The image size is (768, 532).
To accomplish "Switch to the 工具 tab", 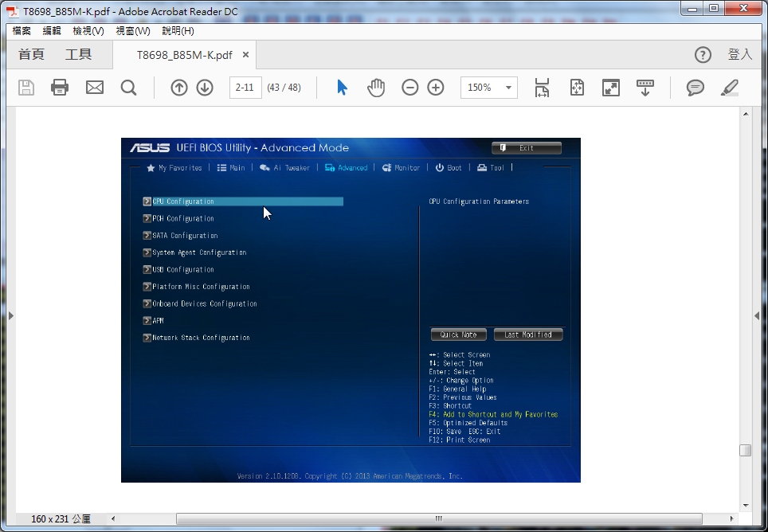I will [78, 54].
